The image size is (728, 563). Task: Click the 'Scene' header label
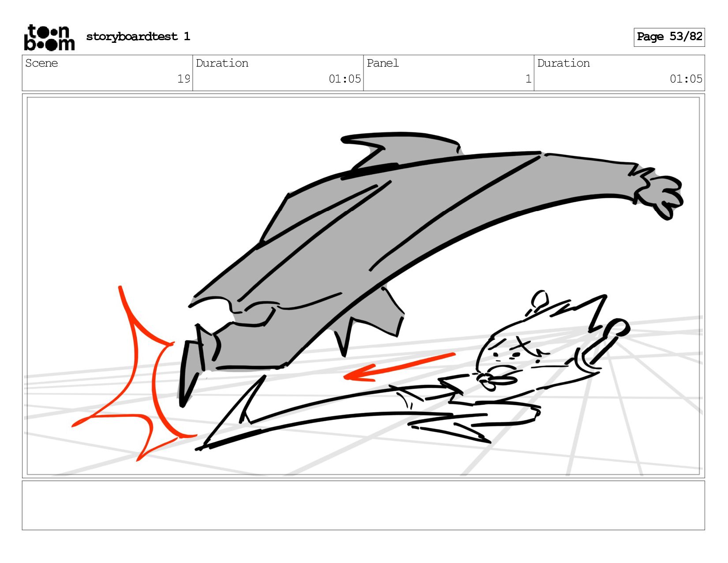coord(41,63)
